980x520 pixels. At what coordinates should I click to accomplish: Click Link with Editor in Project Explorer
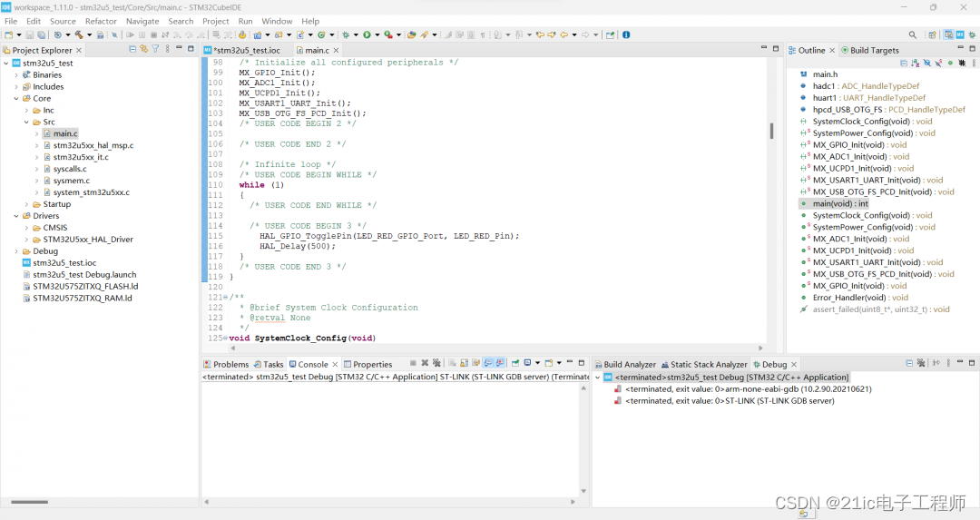[143, 49]
